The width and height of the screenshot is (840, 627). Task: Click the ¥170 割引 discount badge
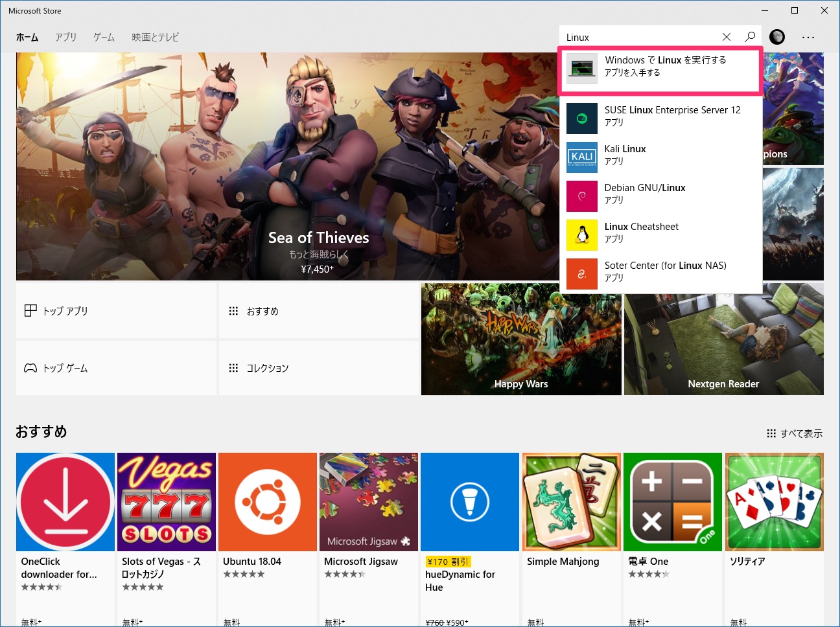click(x=448, y=562)
